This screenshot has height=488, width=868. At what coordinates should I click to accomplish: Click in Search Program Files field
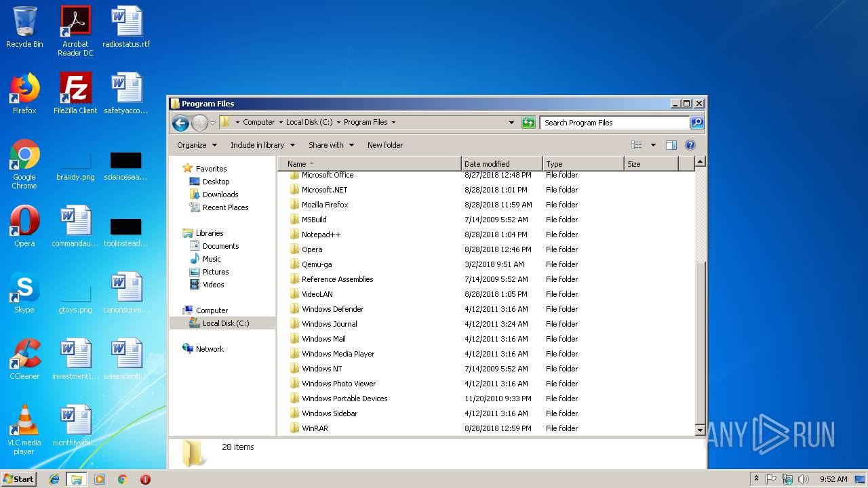[x=614, y=123]
